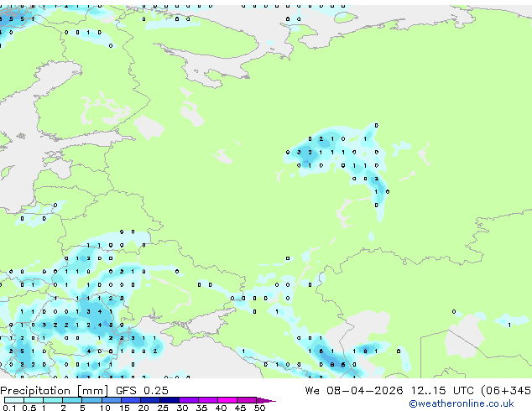The height and width of the screenshot is (411, 532).
Task: Click the 'GFS 0.25' model label
Action: tap(142, 391)
